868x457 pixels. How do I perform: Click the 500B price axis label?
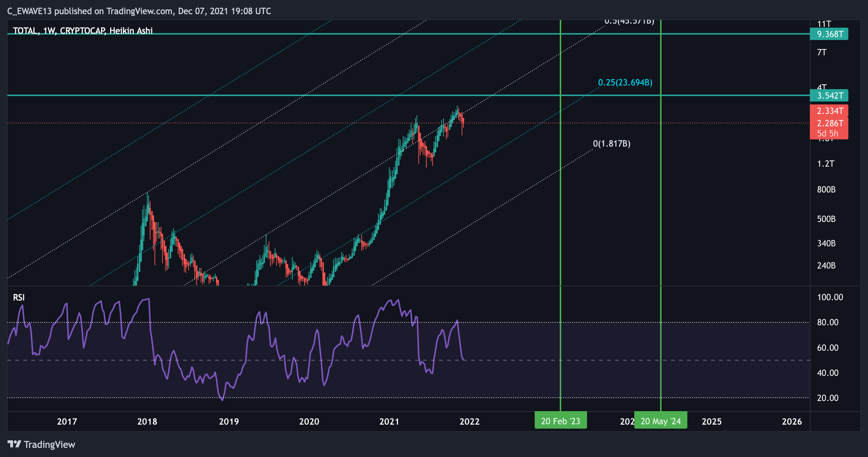(827, 219)
